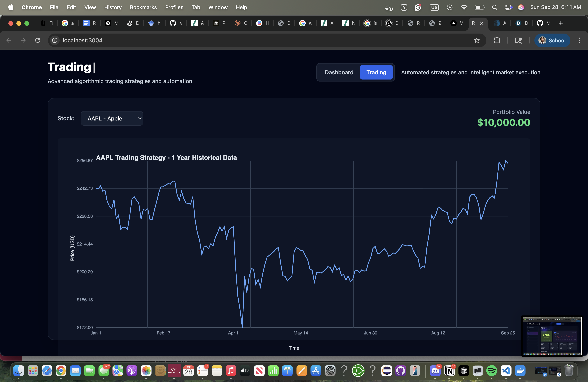This screenshot has width=588, height=382.
Task: Switch to Dashboard view toggle
Action: (x=339, y=72)
